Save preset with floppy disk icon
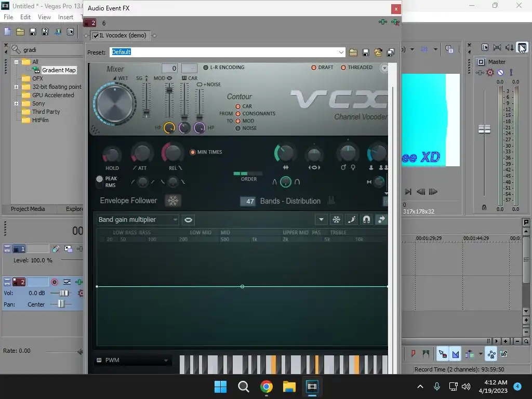Image resolution: width=532 pixels, height=399 pixels. tap(365, 52)
